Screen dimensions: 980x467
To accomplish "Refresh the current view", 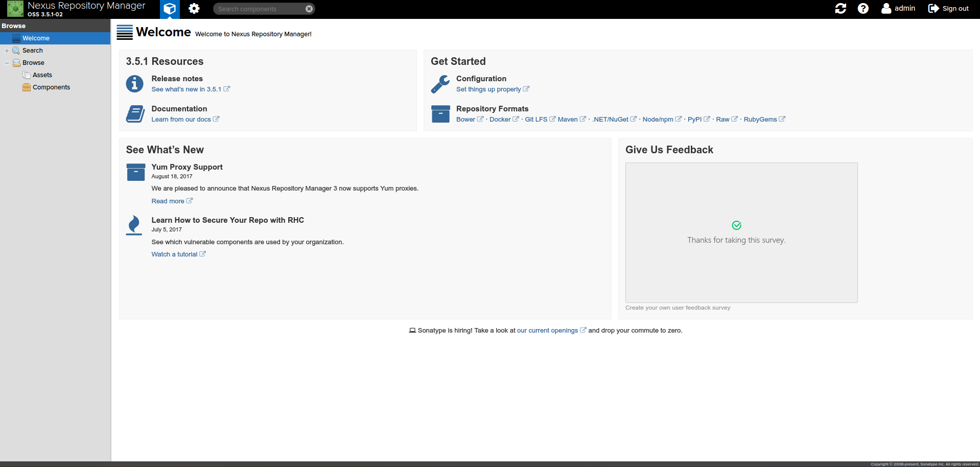I will click(x=841, y=8).
